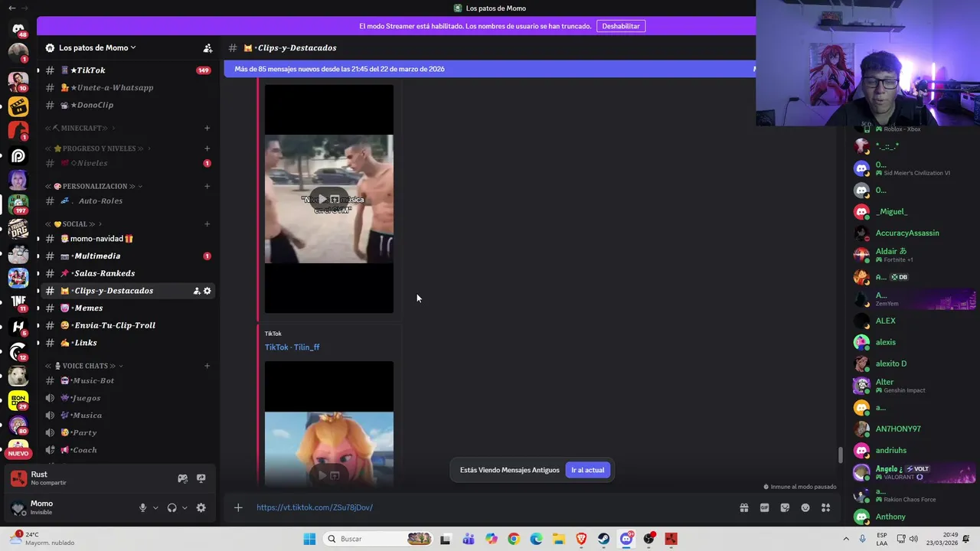
Task: Add a channel to PERSONALIZACION category
Action: pyautogui.click(x=207, y=186)
